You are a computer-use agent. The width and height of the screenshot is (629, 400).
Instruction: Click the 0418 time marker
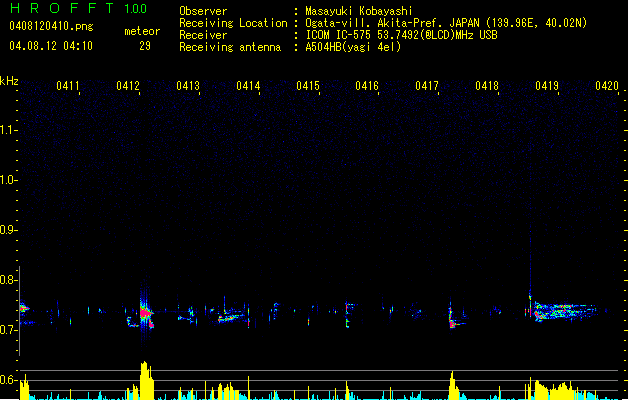pyautogui.click(x=487, y=86)
